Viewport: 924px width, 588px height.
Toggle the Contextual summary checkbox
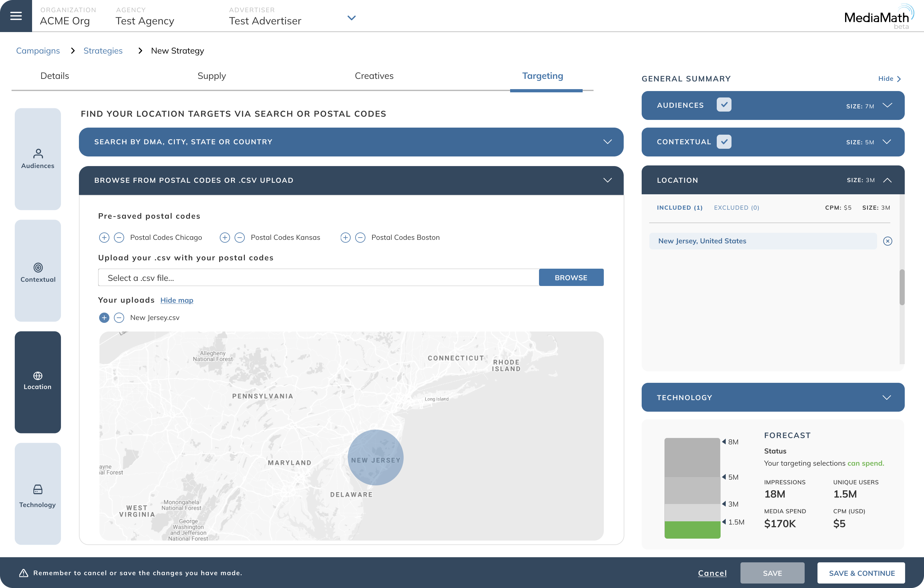[x=724, y=141]
